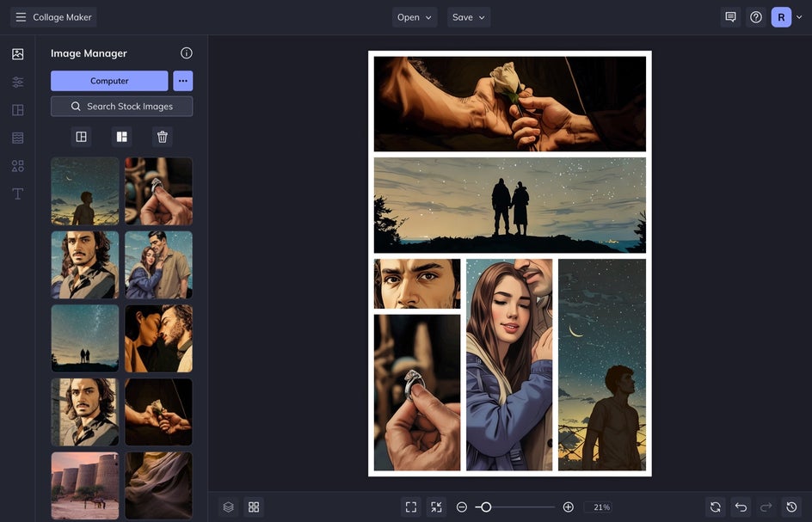Select the kissing couple thumbnail
Image resolution: width=812 pixels, height=522 pixels.
click(x=158, y=338)
